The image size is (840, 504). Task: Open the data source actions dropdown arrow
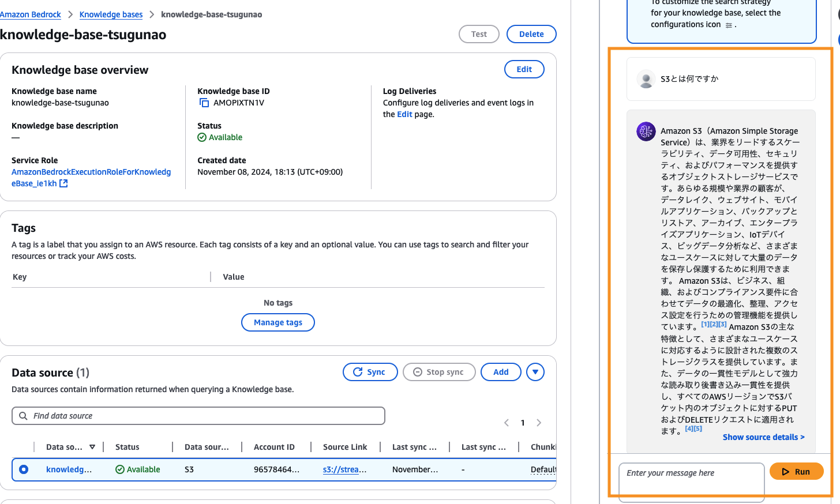[535, 372]
